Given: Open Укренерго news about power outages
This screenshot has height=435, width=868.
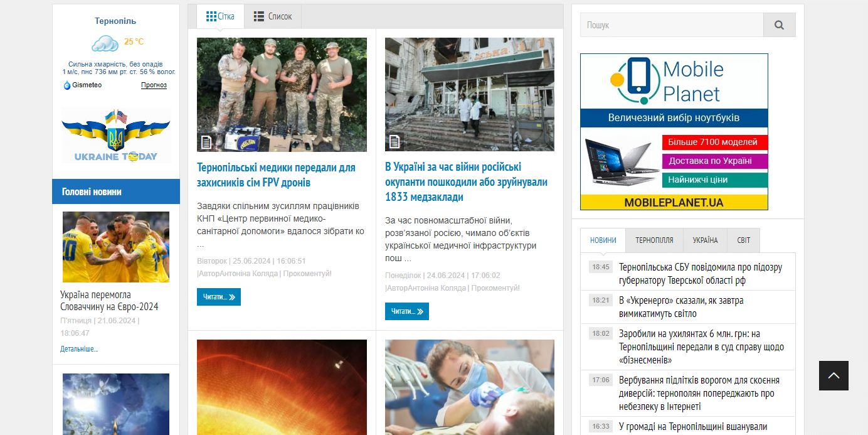Looking at the screenshot, I should tap(681, 307).
